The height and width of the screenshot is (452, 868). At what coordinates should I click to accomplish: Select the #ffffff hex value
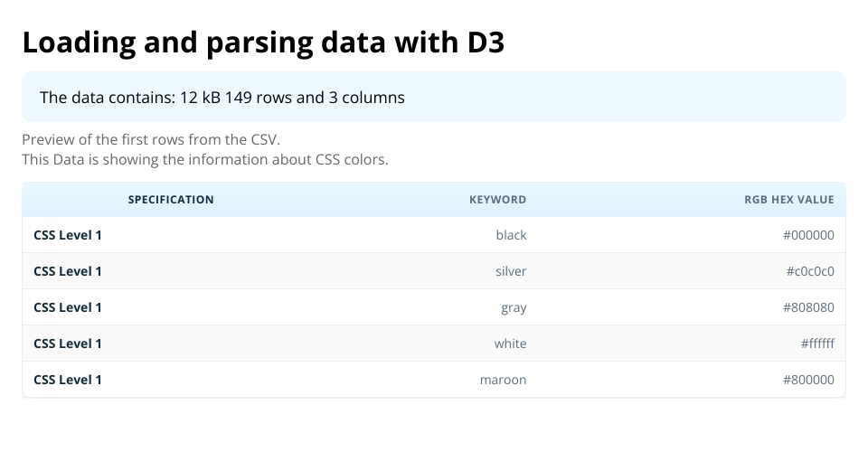[x=817, y=344]
